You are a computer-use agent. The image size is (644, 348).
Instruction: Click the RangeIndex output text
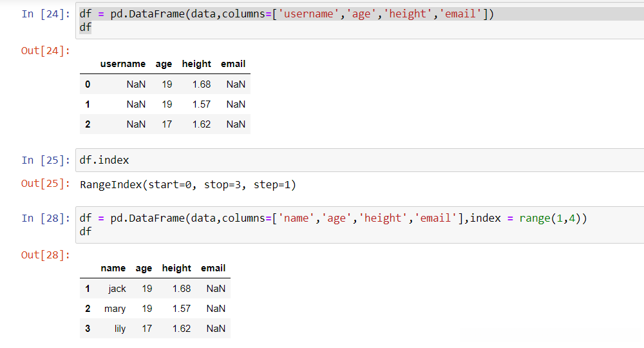(187, 185)
